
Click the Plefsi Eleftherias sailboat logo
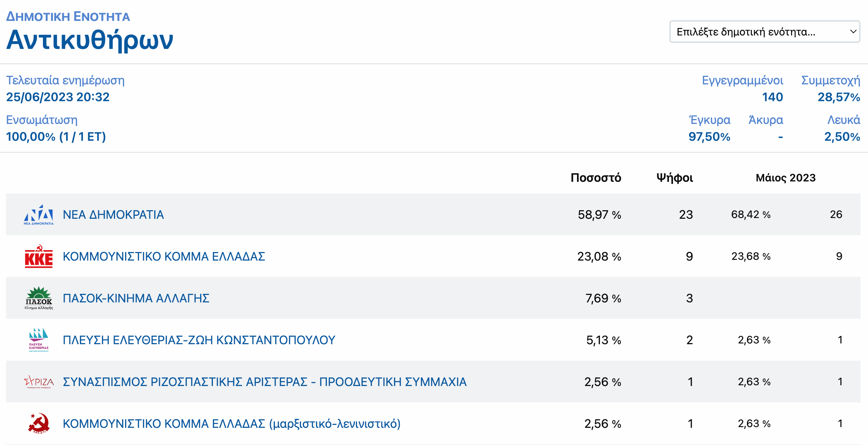click(38, 340)
